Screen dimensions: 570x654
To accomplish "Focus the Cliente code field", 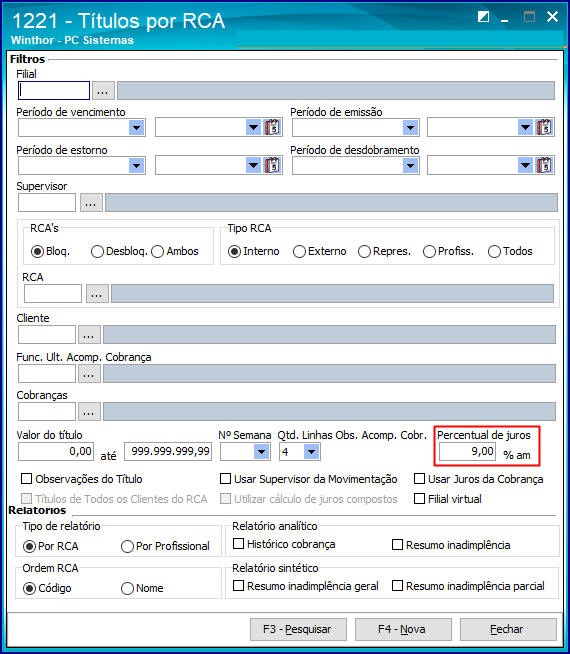I will [x=47, y=335].
